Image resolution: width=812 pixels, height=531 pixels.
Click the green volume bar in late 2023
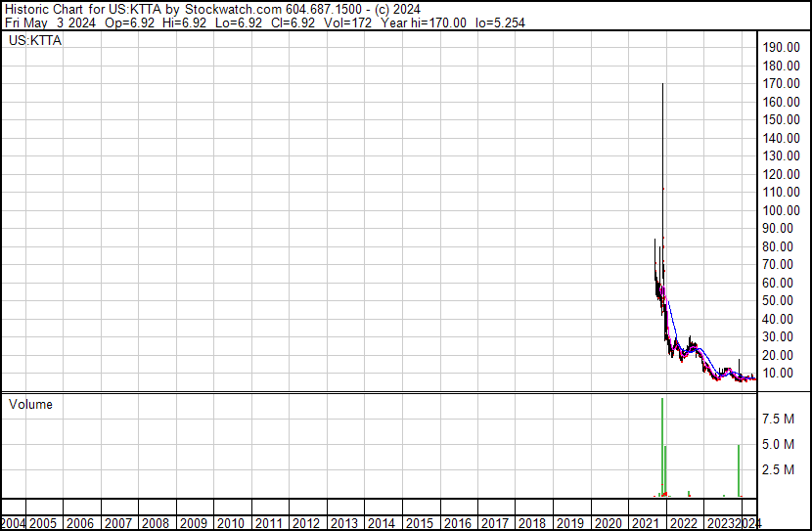739,470
